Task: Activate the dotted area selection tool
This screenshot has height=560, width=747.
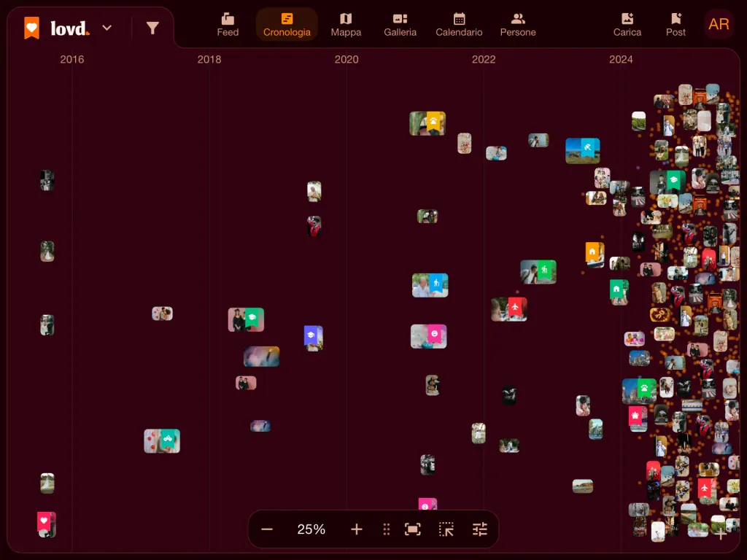Action: click(446, 529)
